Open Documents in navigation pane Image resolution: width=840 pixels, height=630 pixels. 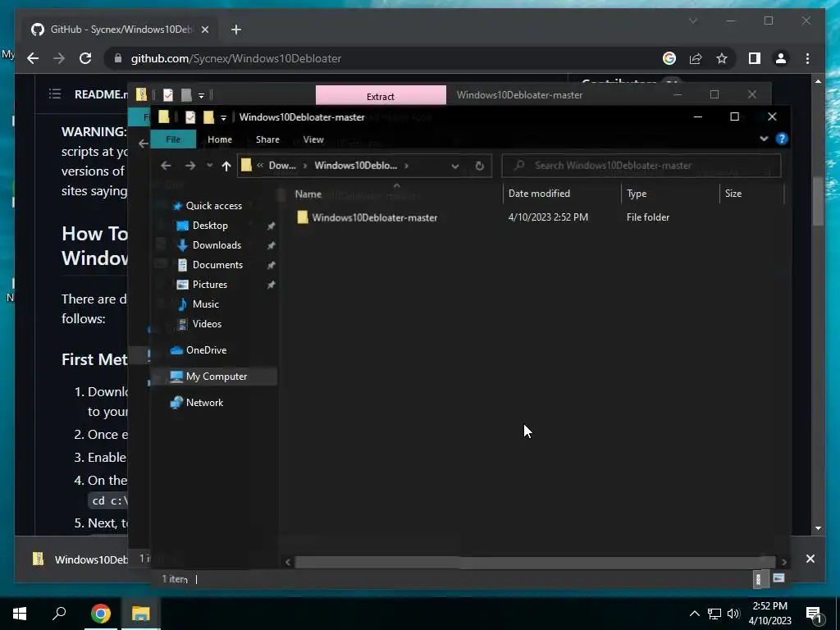pyautogui.click(x=217, y=265)
